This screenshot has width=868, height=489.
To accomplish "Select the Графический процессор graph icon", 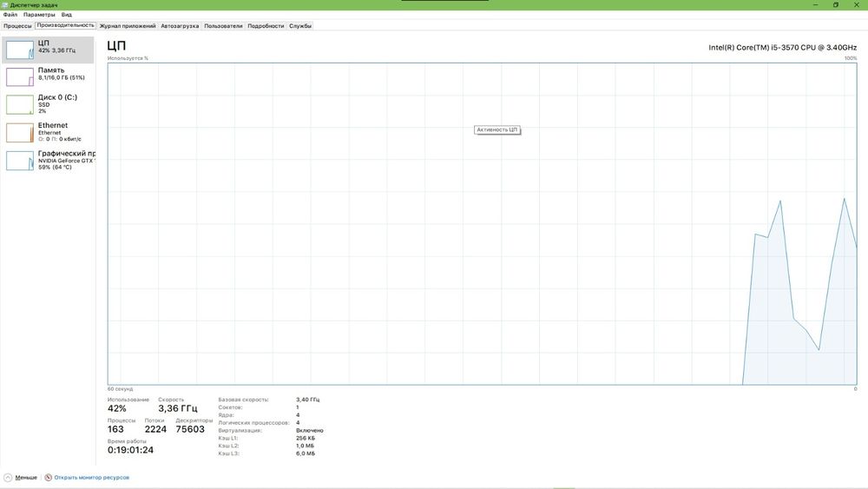I will [20, 162].
